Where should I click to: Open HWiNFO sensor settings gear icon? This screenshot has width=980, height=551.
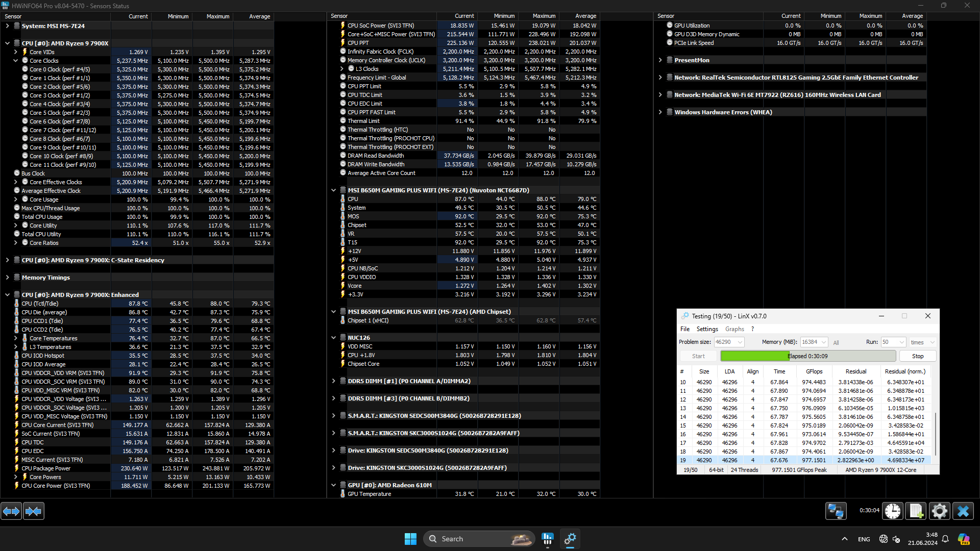939,511
